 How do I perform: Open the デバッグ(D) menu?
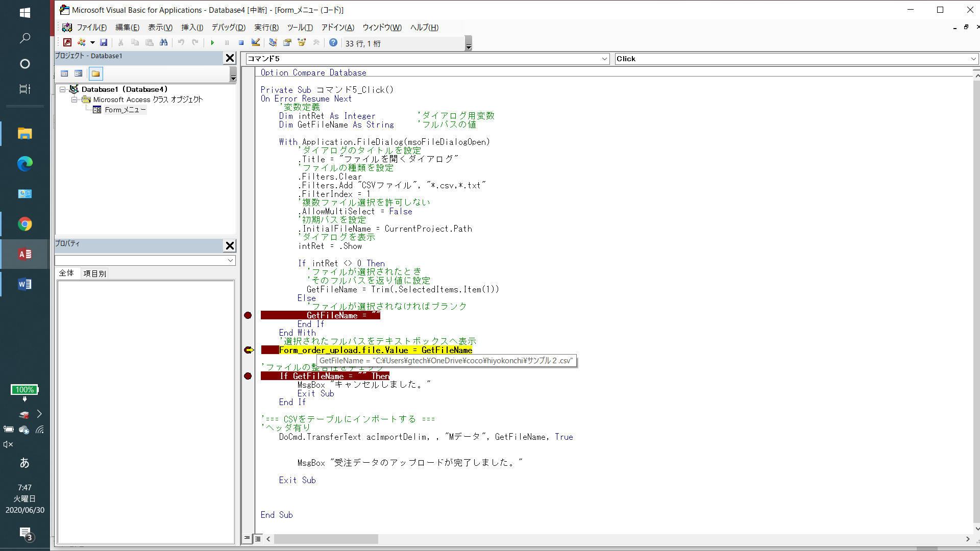tap(228, 28)
